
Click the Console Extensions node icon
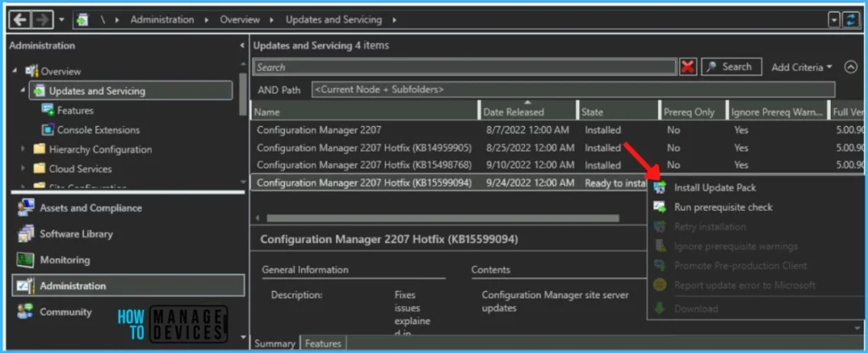[48, 130]
